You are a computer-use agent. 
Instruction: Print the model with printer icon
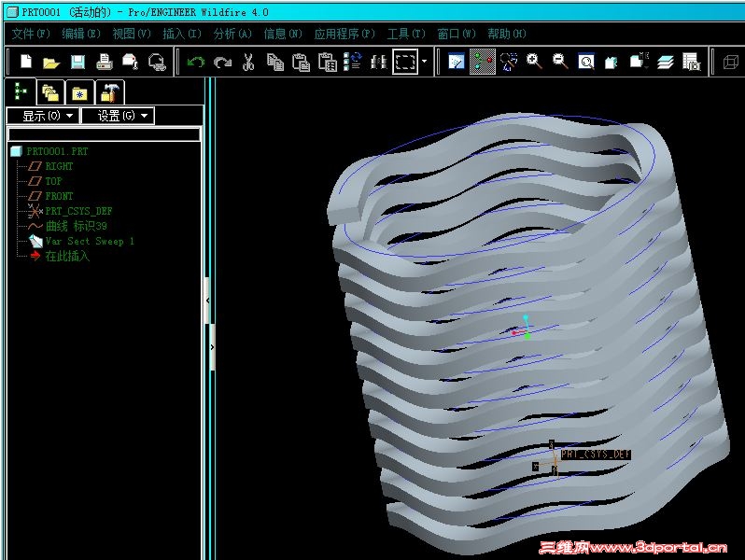click(104, 63)
